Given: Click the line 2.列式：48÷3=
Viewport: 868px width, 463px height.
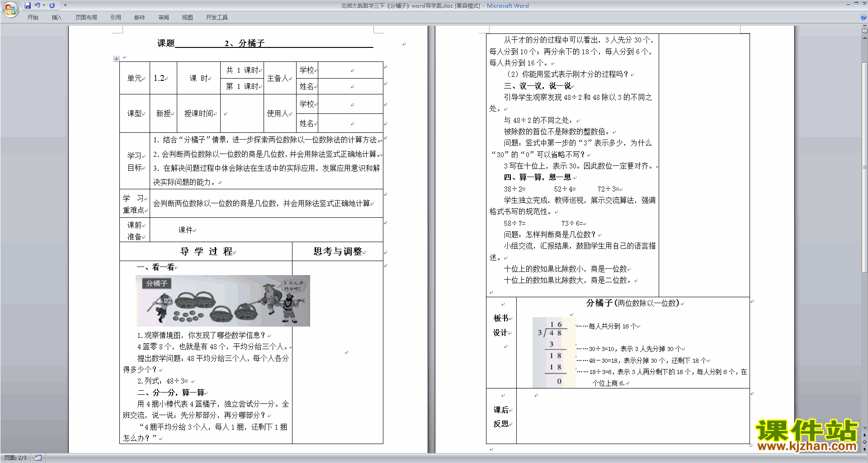Looking at the screenshot, I should point(163,381).
